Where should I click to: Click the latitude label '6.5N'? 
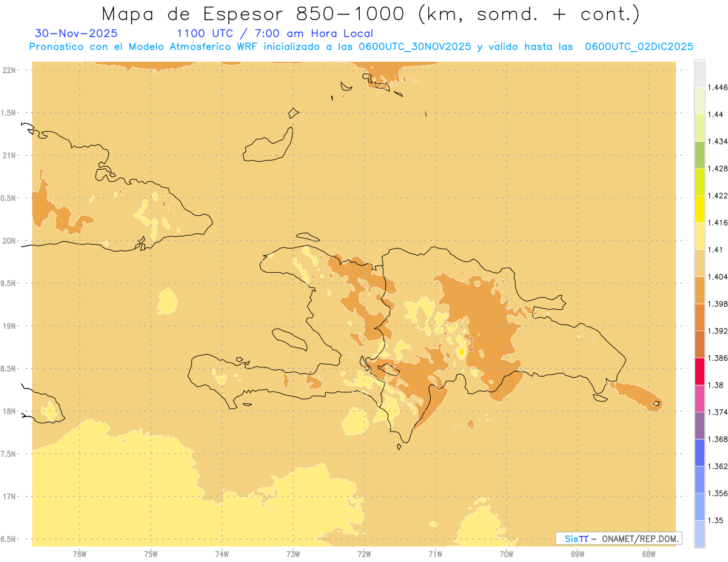[8, 540]
